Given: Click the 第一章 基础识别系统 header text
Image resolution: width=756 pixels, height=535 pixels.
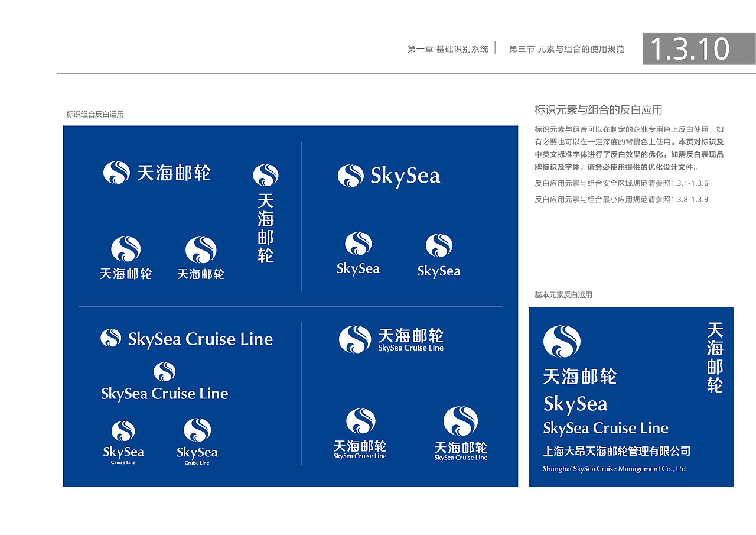Looking at the screenshot, I should coord(448,49).
